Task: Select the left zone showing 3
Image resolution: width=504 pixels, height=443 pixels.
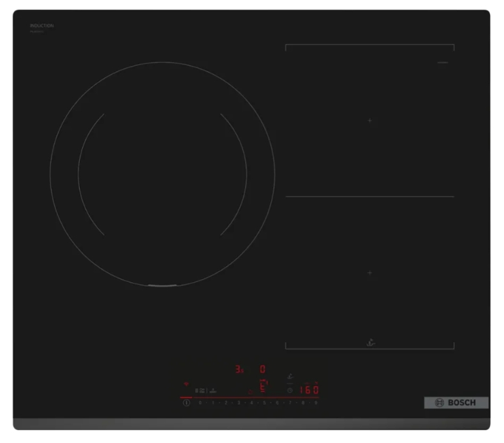Action: pyautogui.click(x=239, y=369)
